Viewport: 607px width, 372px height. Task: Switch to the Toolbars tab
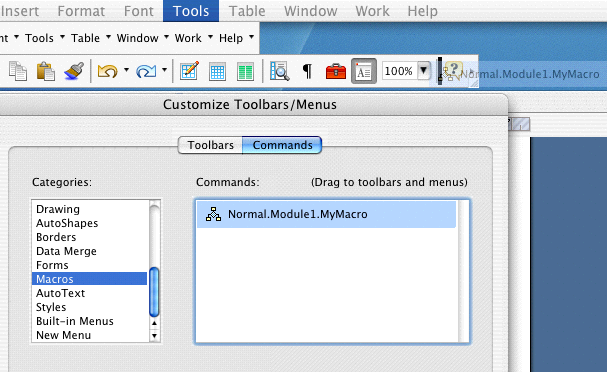click(210, 145)
